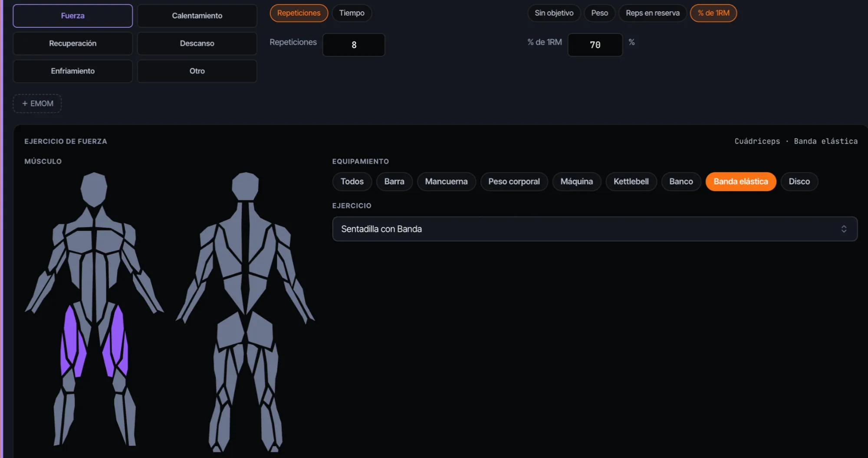Add an EMOM block
Viewport: 868px width, 458px height.
[x=37, y=103]
